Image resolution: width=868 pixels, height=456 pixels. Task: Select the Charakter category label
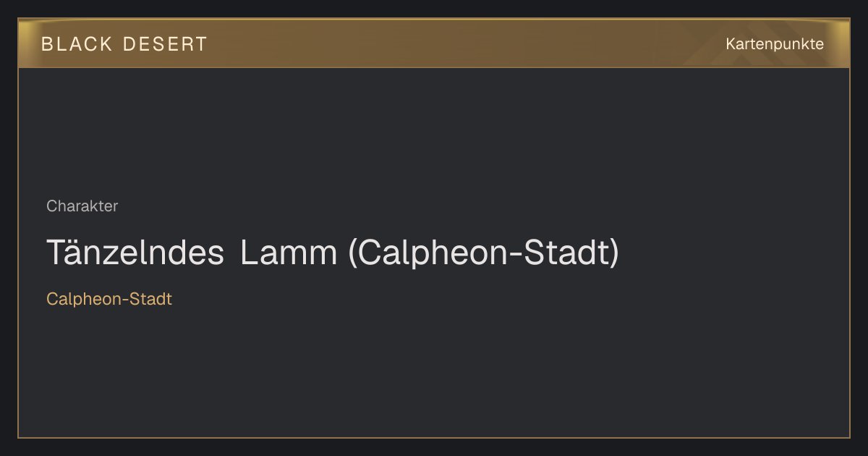click(82, 206)
